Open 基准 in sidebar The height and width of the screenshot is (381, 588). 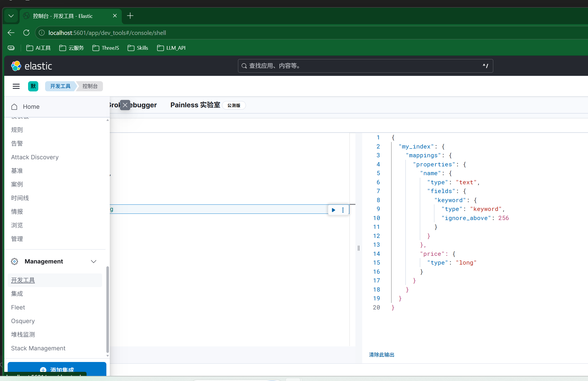[17, 171]
